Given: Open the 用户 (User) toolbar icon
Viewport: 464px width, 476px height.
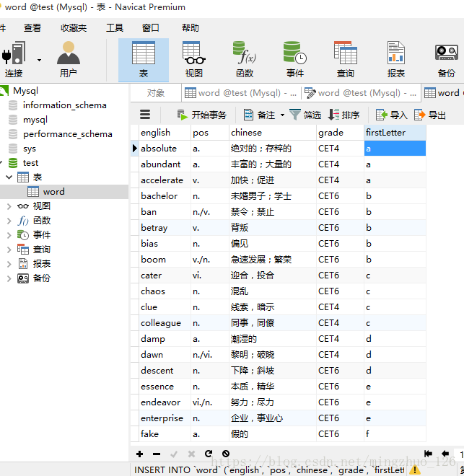Looking at the screenshot, I should click(x=69, y=60).
